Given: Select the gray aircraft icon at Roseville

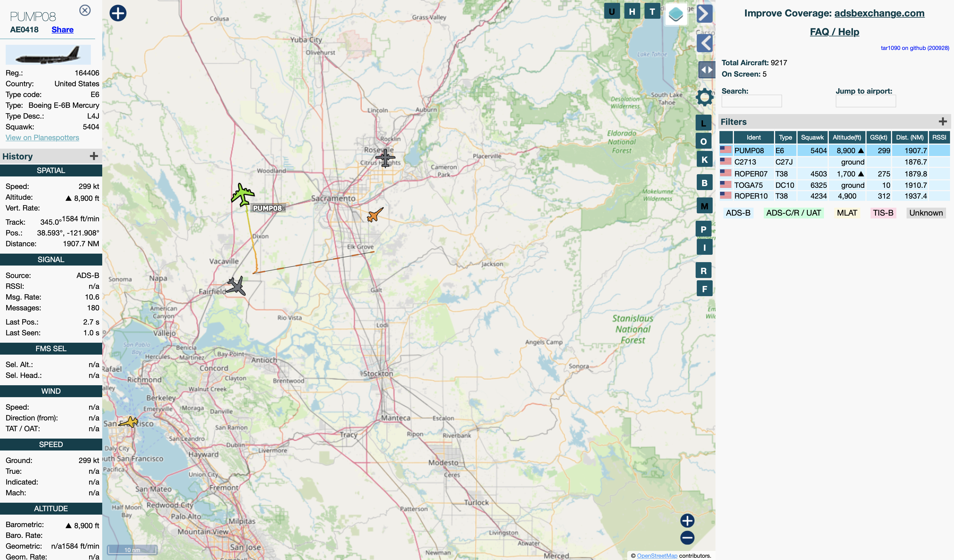Looking at the screenshot, I should (385, 158).
